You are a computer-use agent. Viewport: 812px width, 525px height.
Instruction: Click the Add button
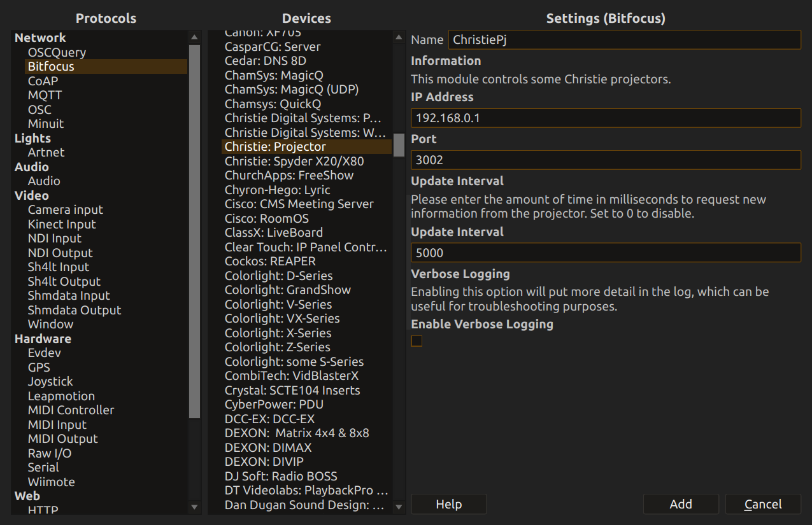coord(680,504)
